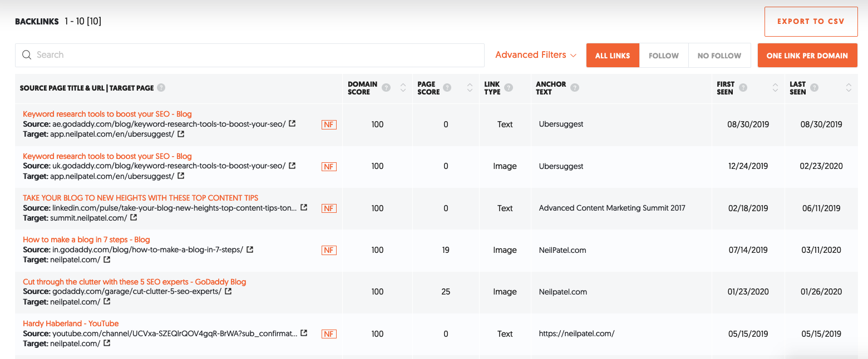This screenshot has height=359, width=868.
Task: Open external link for ae.godaddy.com source URL
Action: coord(293,124)
